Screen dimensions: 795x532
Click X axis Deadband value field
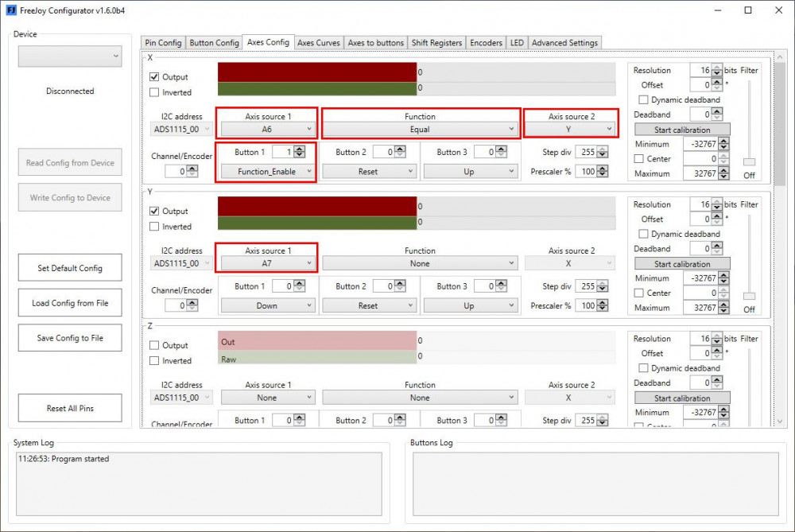point(700,115)
